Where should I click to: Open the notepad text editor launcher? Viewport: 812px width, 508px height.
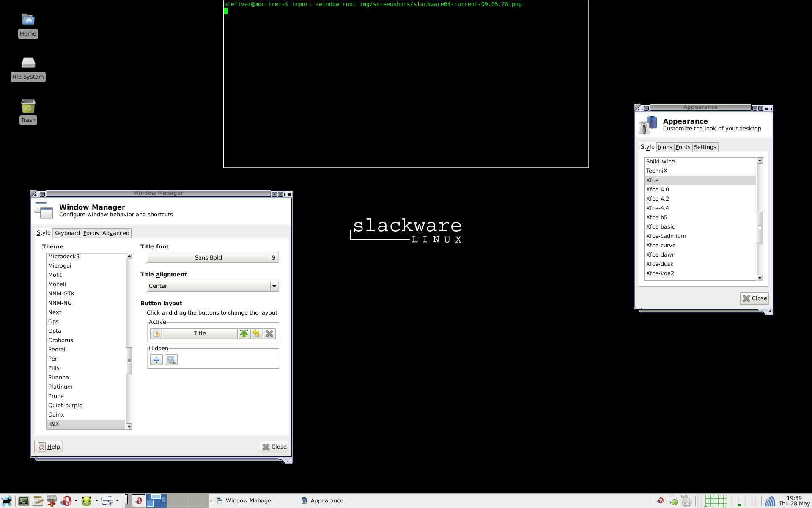tap(38, 501)
